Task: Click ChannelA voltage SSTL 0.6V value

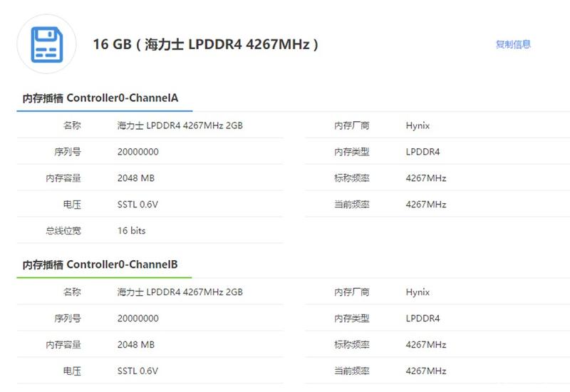Action: click(x=138, y=205)
